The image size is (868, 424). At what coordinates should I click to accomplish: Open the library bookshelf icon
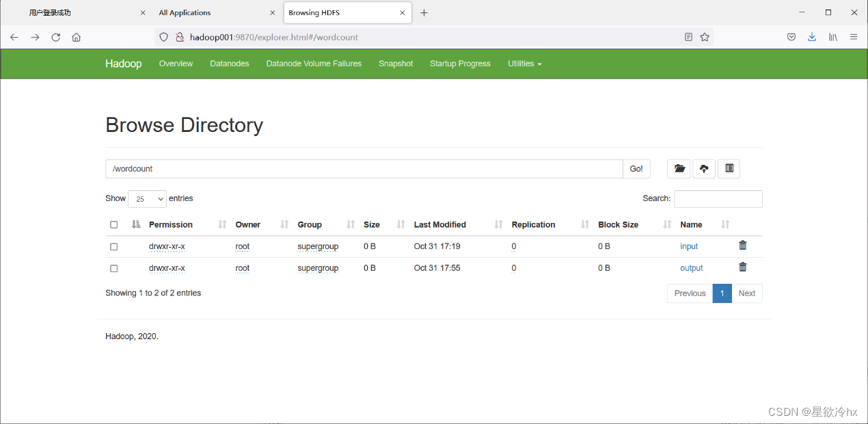833,37
